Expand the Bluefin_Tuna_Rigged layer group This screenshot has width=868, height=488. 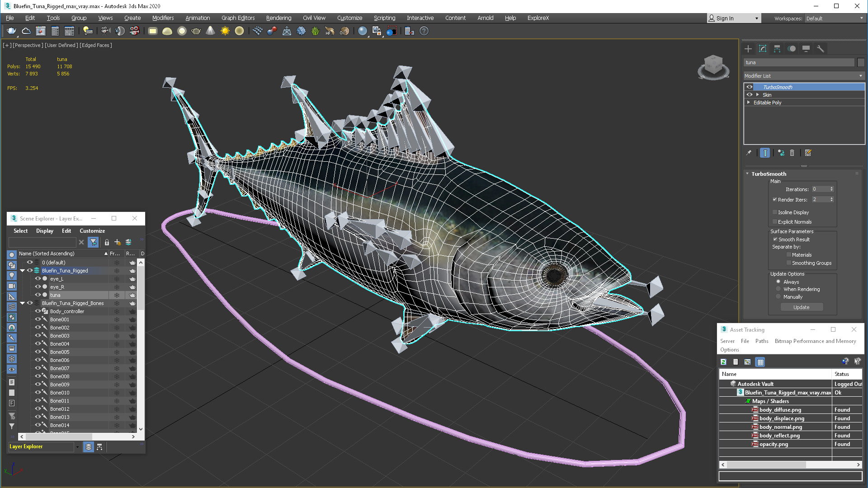pos(22,271)
